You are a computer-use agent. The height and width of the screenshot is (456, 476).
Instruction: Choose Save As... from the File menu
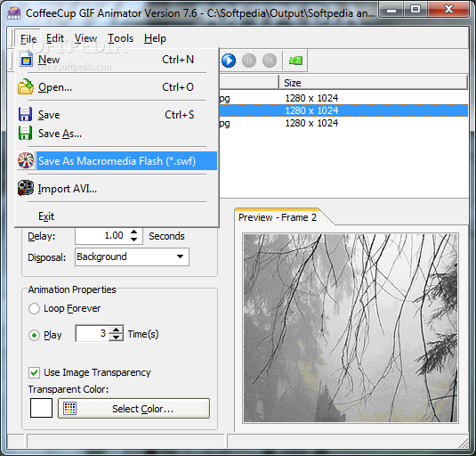(117, 134)
